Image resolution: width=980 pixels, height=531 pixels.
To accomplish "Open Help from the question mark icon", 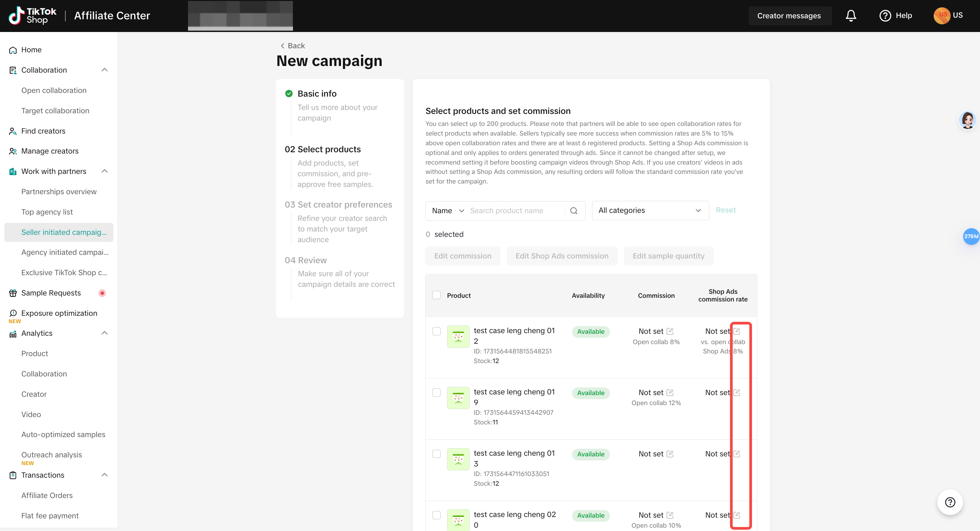I will [885, 16].
